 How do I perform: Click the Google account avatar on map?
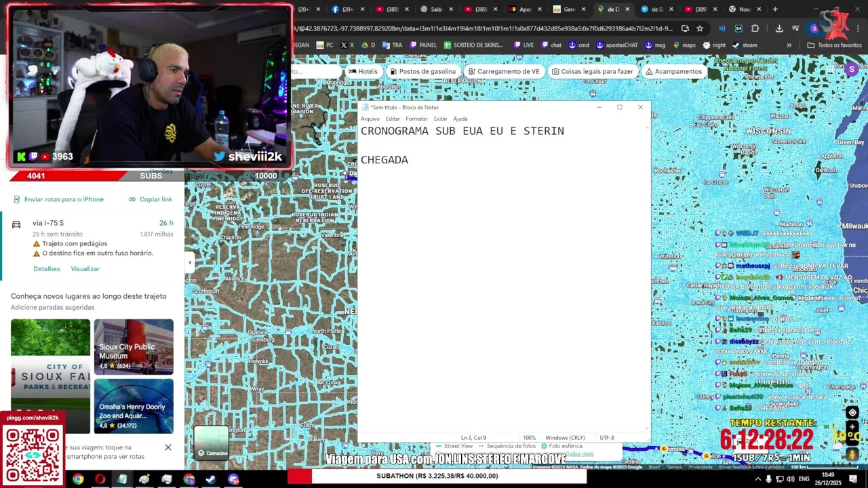[x=852, y=69]
